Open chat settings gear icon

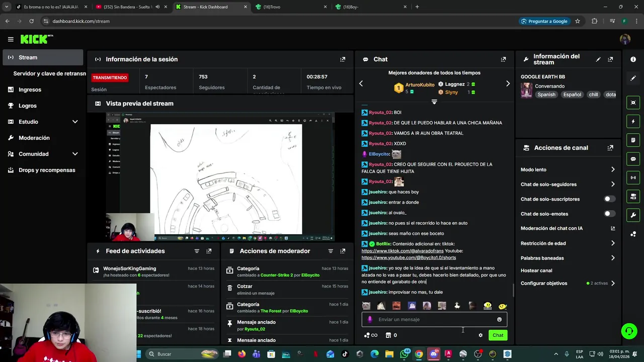click(x=480, y=335)
